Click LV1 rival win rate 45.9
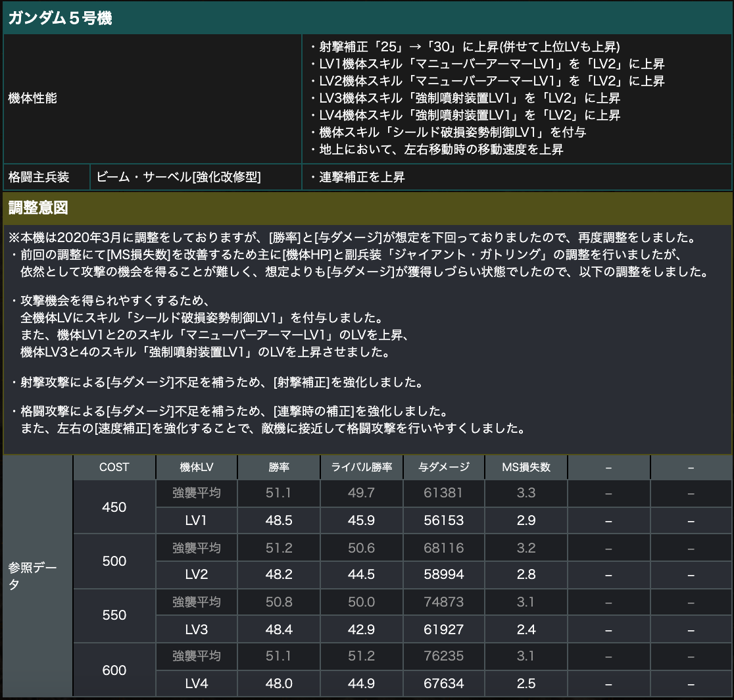 click(361, 520)
